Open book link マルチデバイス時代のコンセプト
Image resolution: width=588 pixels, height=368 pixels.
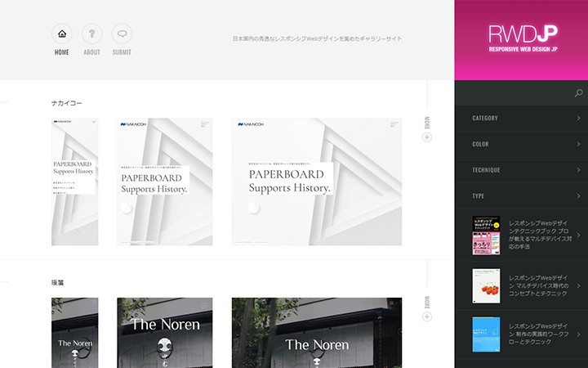tap(538, 285)
